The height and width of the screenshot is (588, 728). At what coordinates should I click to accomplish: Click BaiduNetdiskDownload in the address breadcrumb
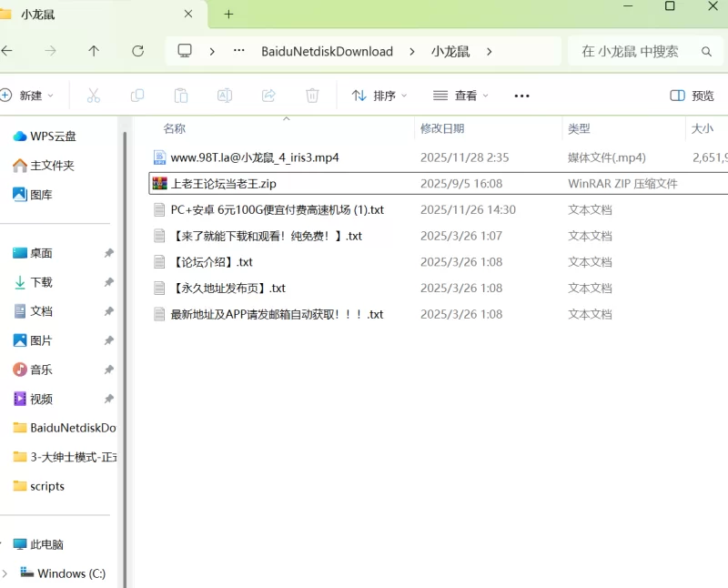click(327, 51)
